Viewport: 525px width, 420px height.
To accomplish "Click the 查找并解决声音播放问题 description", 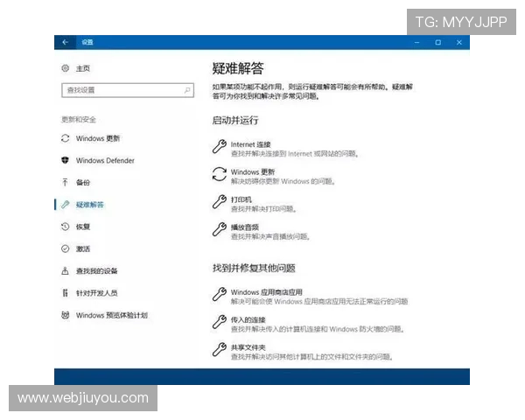I will (x=270, y=237).
